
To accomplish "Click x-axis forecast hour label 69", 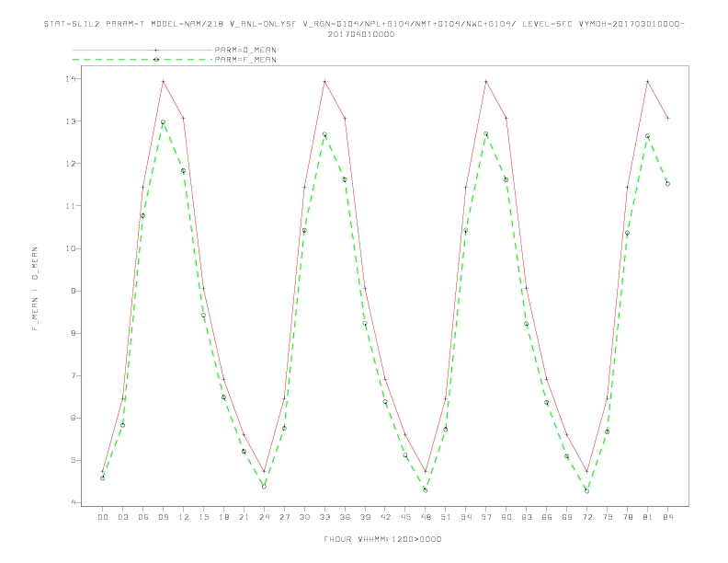I will 567,517.
